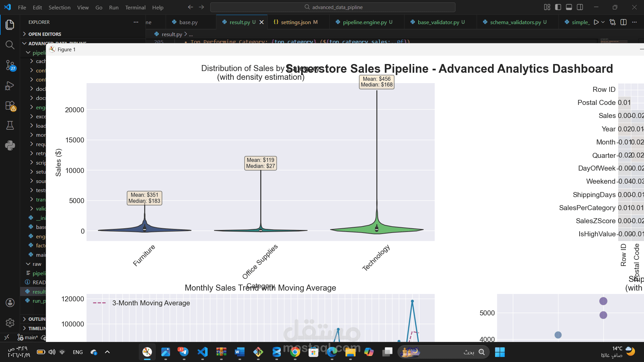Viewport: 644px width, 362px height.
Task: Click the main* git branch indicator
Action: tap(28, 338)
